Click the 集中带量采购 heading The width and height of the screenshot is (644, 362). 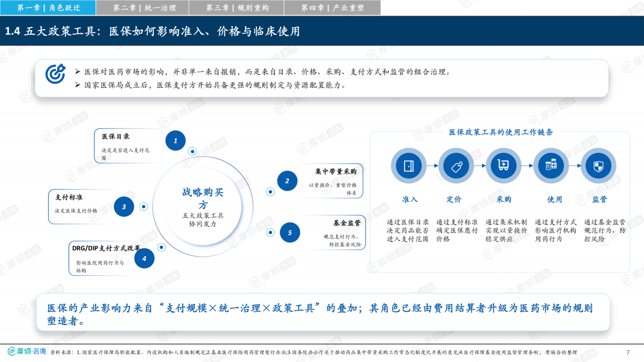(336, 171)
